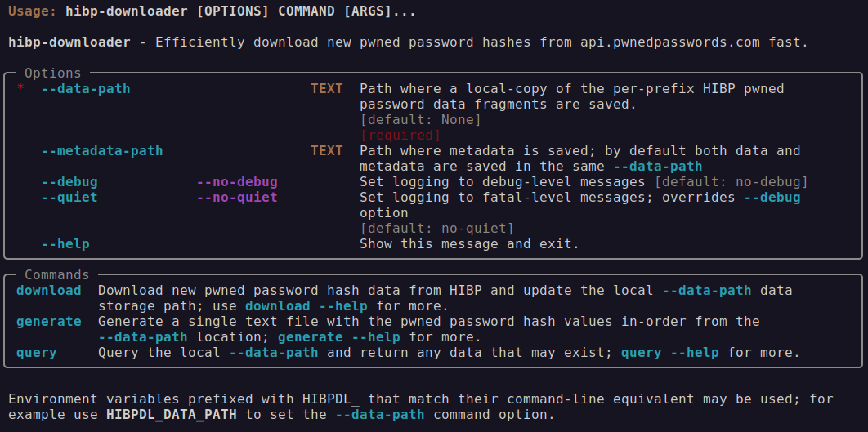868x432 pixels.
Task: Click the TEXT type beside --data-path
Action: [327, 88]
